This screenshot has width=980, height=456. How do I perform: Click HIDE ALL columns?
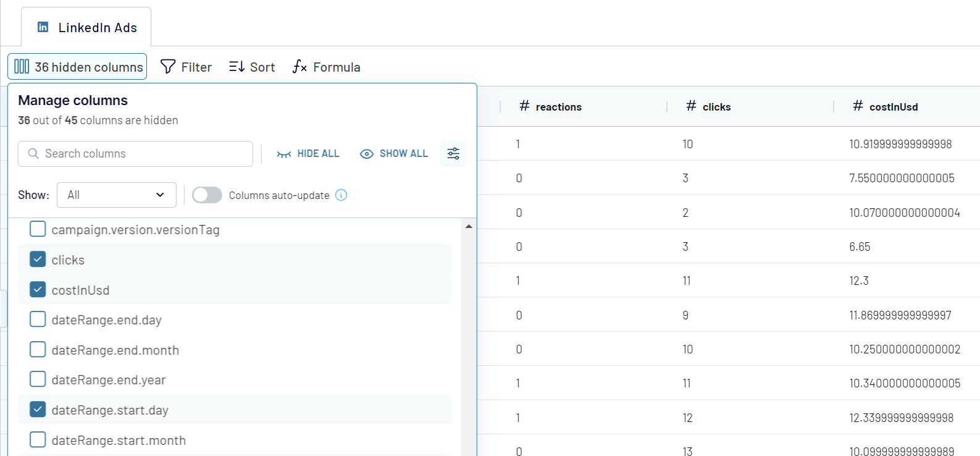[308, 154]
